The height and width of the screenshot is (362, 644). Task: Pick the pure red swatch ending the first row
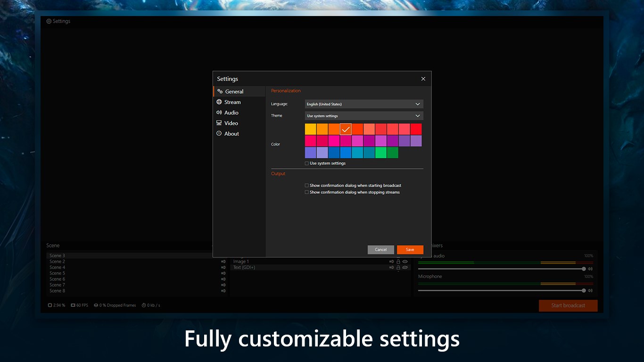click(416, 129)
